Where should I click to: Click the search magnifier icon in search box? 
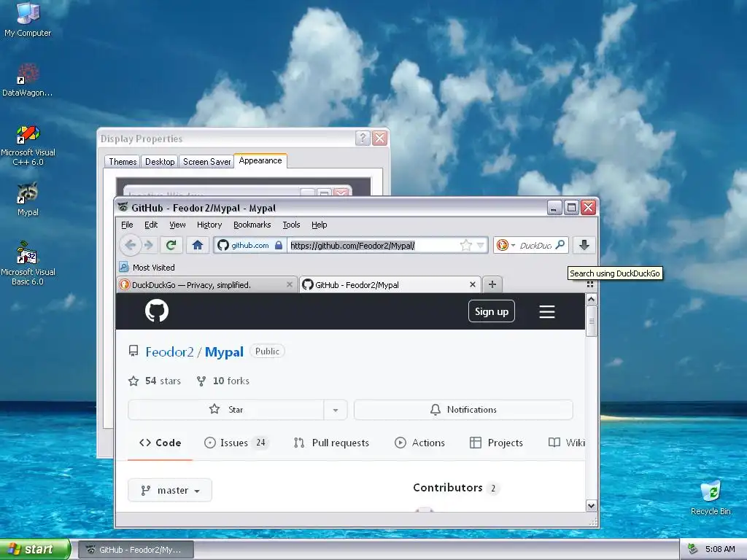(x=560, y=245)
